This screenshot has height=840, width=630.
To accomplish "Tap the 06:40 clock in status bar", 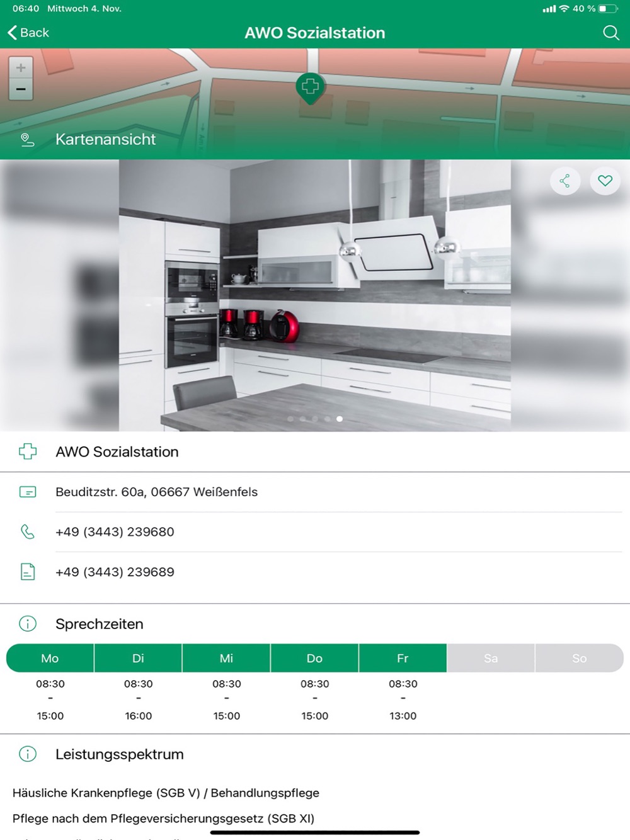I will 26,9.
